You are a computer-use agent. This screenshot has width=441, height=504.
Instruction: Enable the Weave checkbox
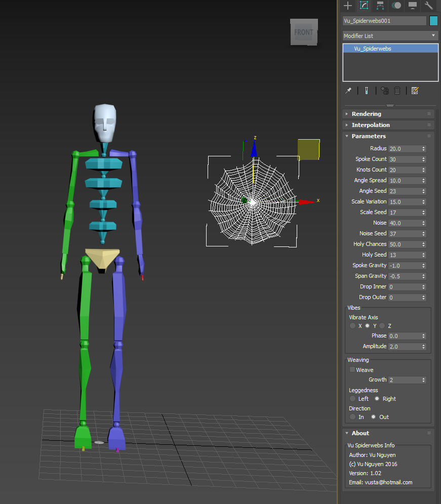click(x=352, y=370)
